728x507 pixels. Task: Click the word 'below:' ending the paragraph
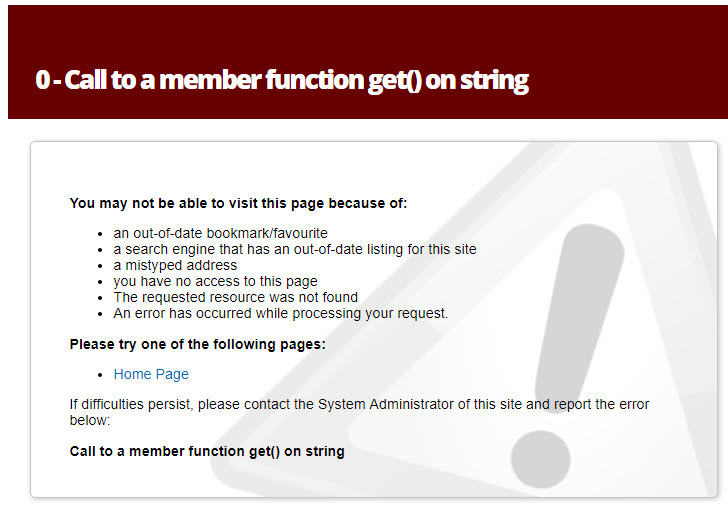click(x=90, y=420)
